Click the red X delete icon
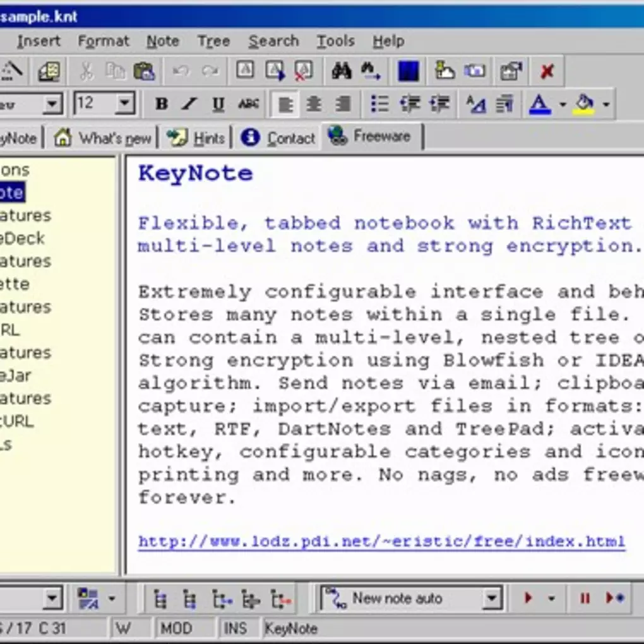This screenshot has height=644, width=644. (x=547, y=72)
